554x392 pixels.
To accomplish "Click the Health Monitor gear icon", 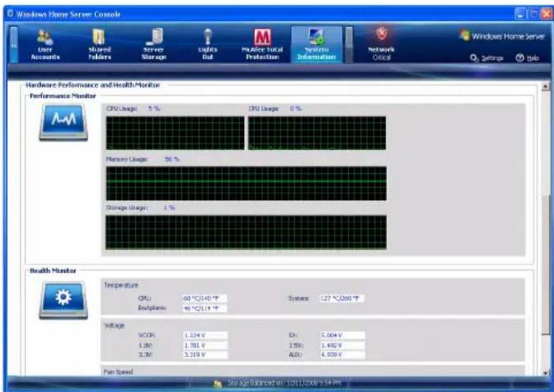I will tap(63, 300).
